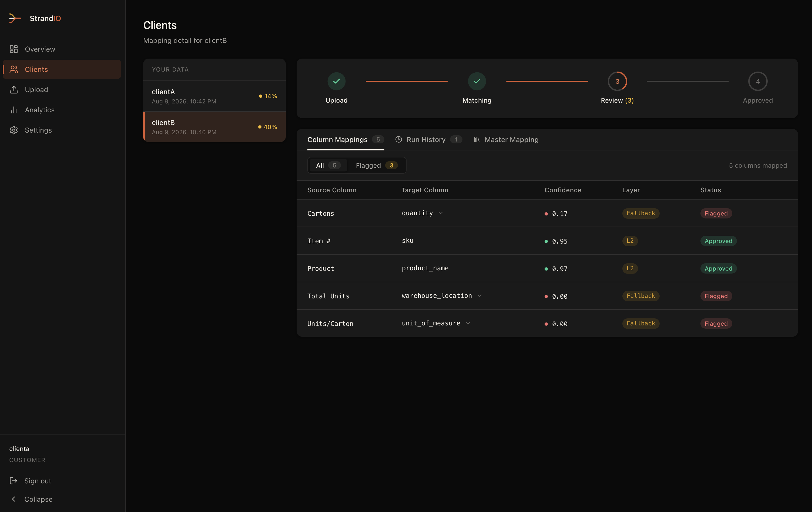Expand the warehouse_location target dropdown

pyautogui.click(x=479, y=296)
